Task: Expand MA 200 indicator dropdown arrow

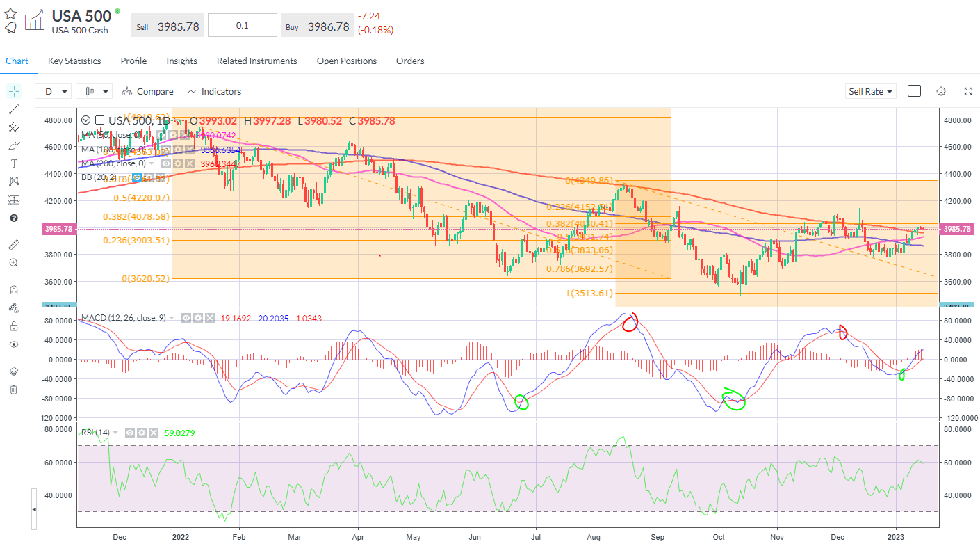Action: pyautogui.click(x=152, y=163)
